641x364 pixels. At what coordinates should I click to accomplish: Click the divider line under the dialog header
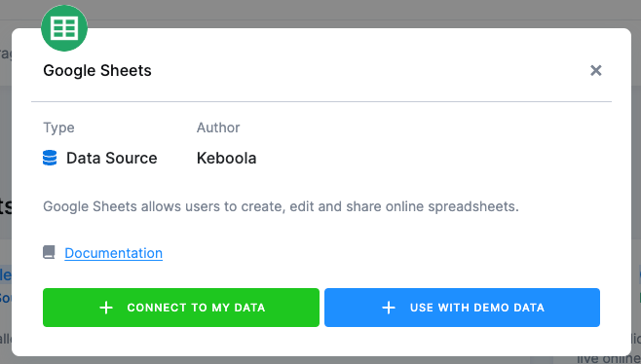[x=321, y=101]
